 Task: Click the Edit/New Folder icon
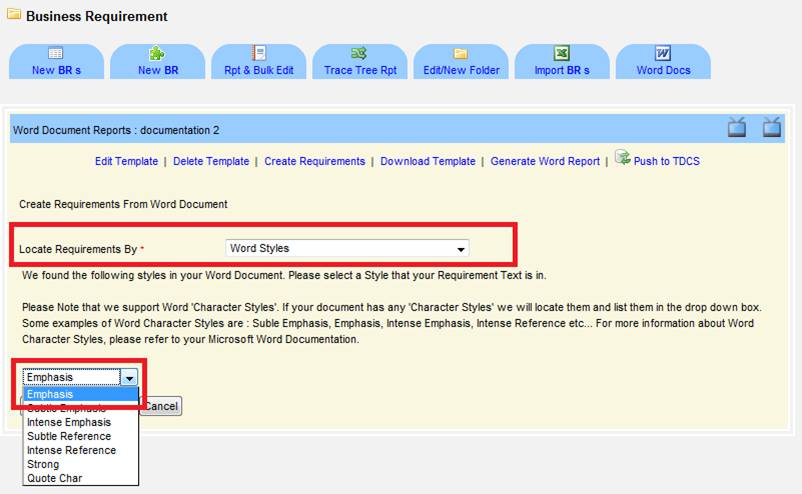pos(461,53)
